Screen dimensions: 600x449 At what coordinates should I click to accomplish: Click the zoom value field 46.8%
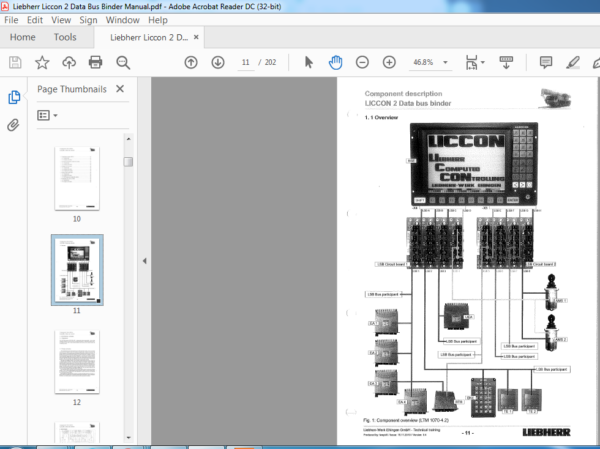pyautogui.click(x=423, y=62)
